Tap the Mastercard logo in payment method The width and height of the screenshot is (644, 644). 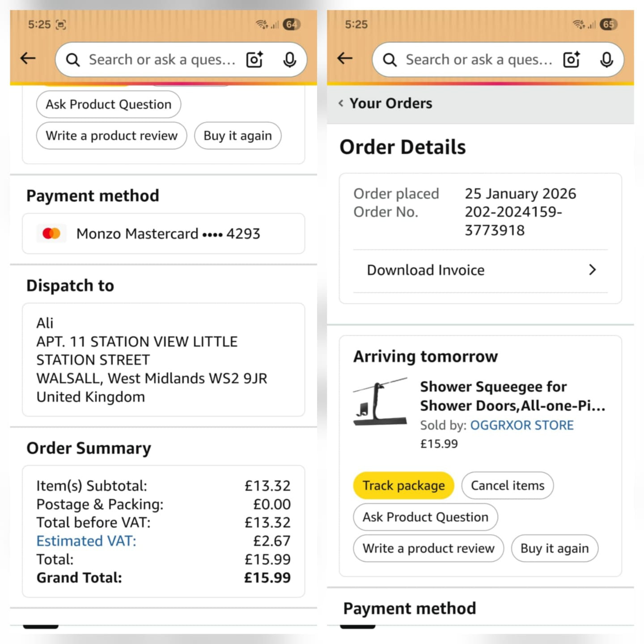(x=51, y=233)
